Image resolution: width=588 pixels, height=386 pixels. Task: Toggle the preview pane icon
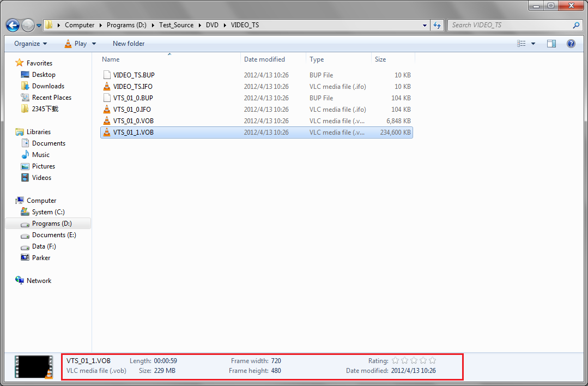tap(551, 44)
